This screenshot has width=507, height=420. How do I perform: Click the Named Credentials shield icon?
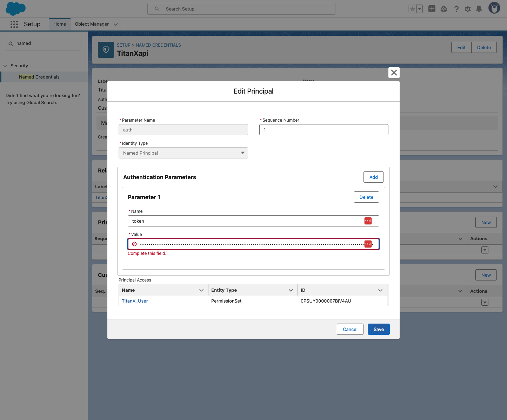click(x=106, y=50)
